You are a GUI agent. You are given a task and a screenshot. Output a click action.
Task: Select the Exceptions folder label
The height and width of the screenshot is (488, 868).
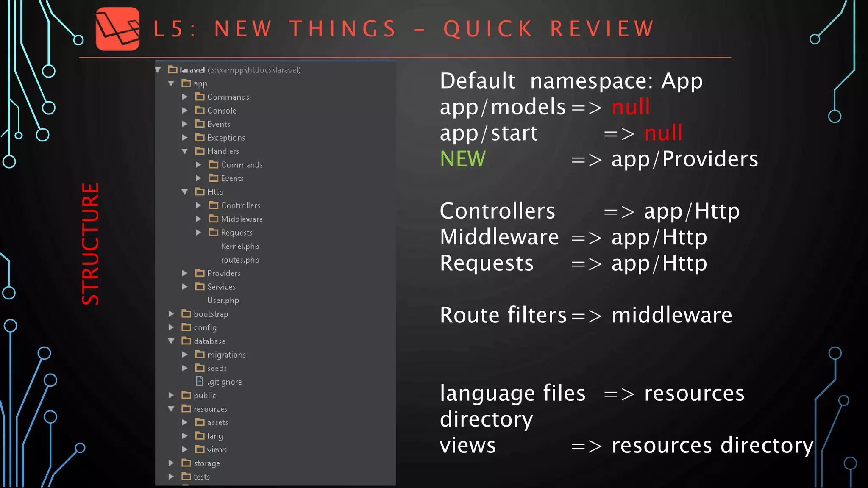click(226, 138)
